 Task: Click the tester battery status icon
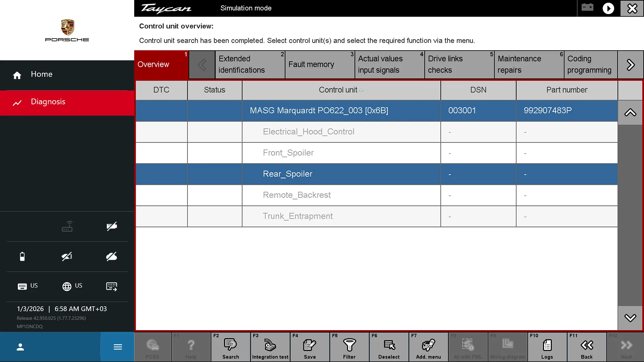click(22, 257)
